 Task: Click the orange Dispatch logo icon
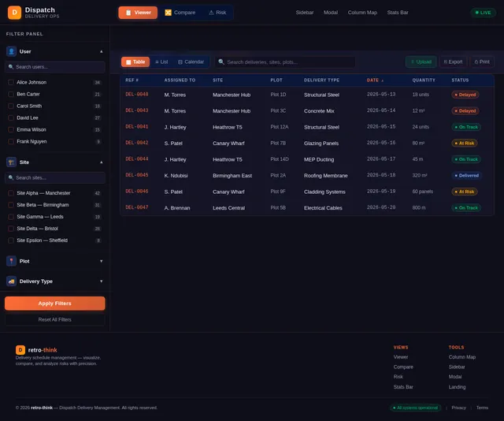coord(14,13)
